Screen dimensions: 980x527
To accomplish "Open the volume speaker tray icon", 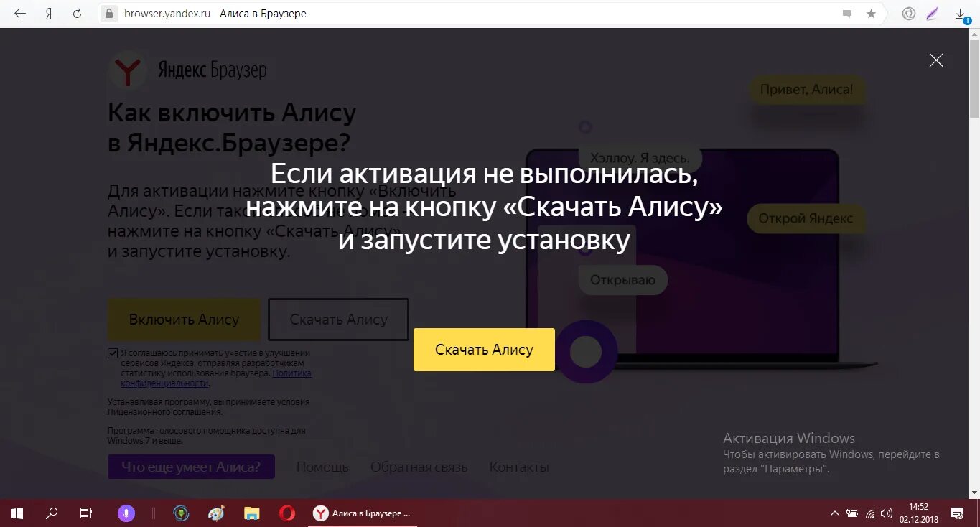I will pyautogui.click(x=887, y=513).
